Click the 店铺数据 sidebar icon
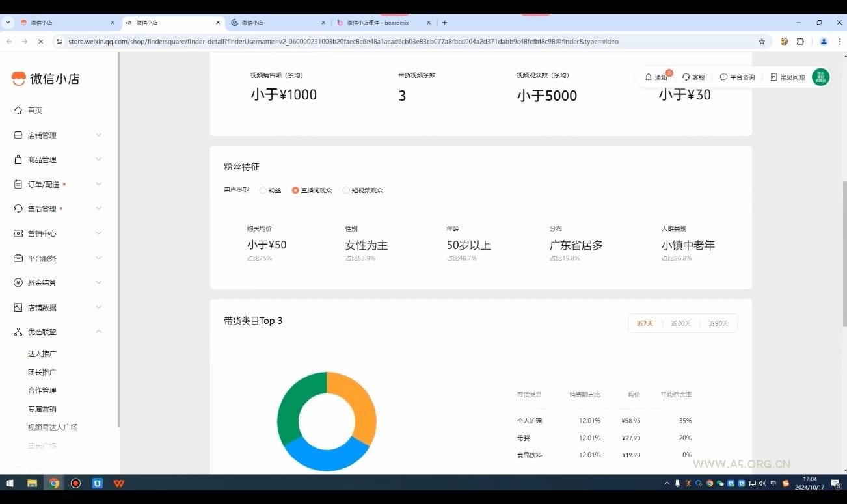The height and width of the screenshot is (504, 847). pyautogui.click(x=18, y=307)
